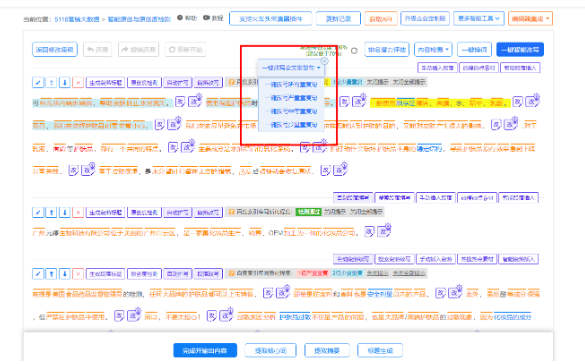Open the 5118营销大数据 breadcrumb link
Viewport: 585px width, 364px height.
(x=77, y=19)
